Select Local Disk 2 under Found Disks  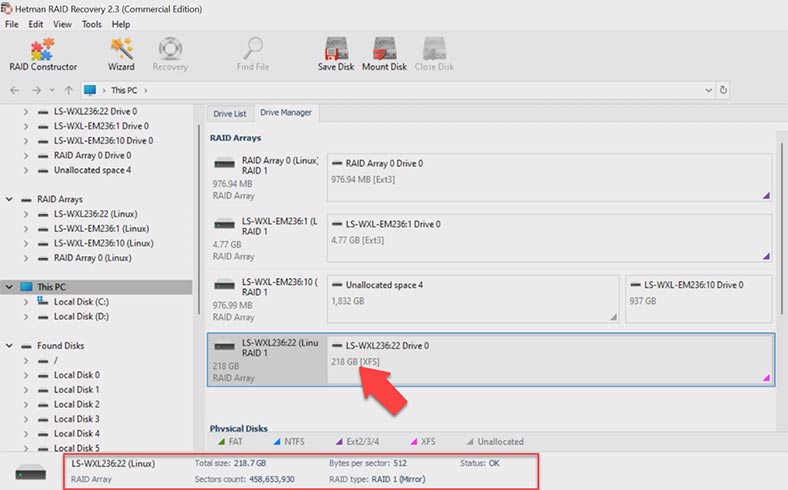(x=76, y=405)
